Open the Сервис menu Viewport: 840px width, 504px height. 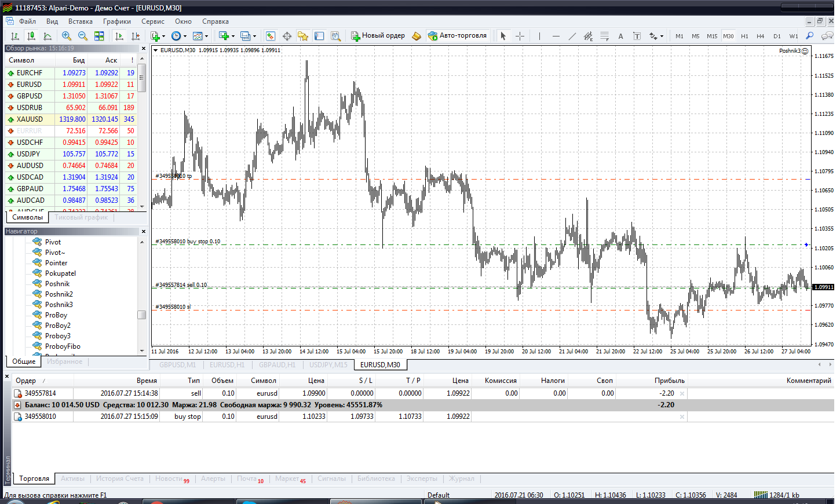153,21
